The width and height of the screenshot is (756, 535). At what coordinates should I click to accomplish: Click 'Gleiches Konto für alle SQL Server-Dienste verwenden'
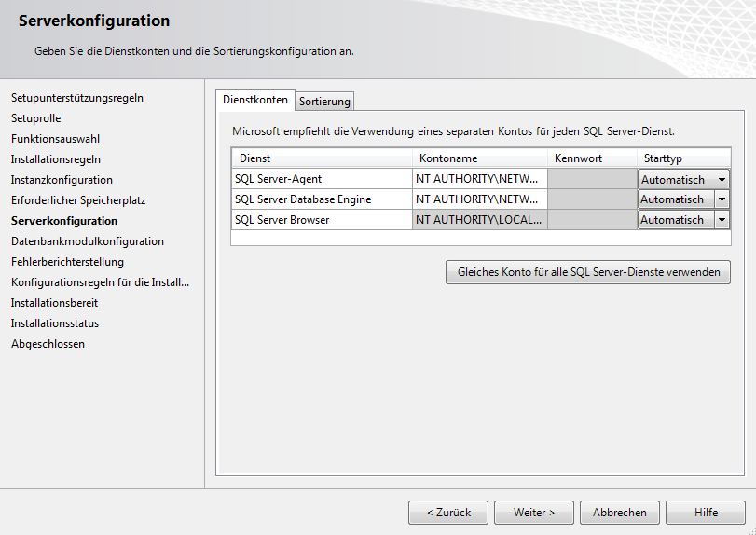pos(588,272)
